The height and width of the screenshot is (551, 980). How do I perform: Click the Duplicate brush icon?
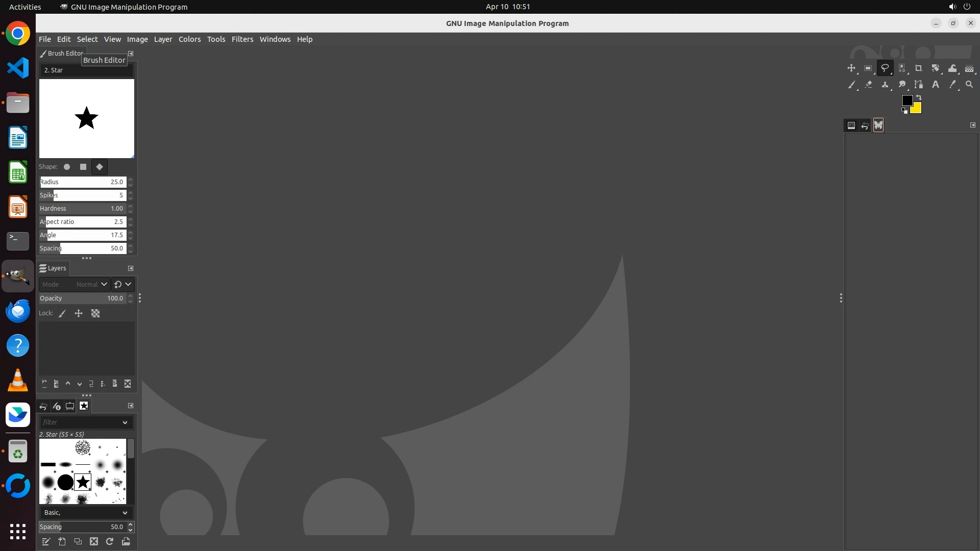pyautogui.click(x=78, y=542)
